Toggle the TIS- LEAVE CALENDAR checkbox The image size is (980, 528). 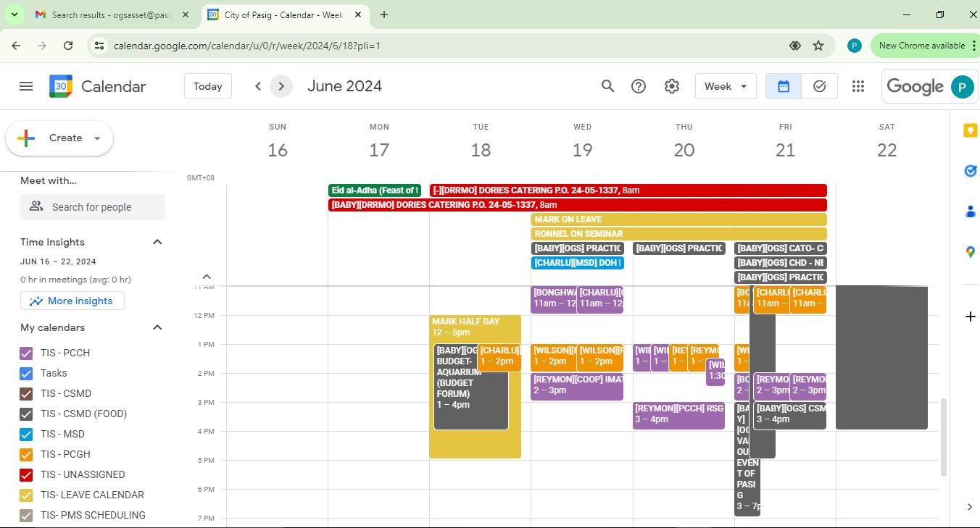[26, 495]
